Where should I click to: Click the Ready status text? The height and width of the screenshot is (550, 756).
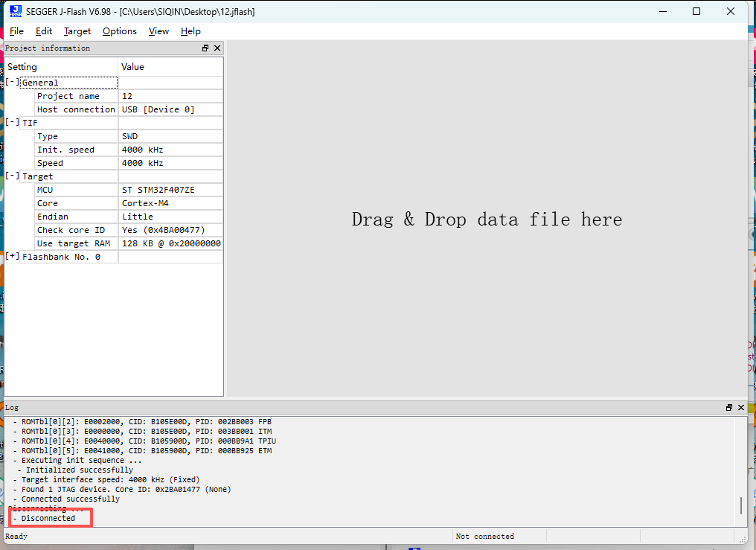(16, 536)
